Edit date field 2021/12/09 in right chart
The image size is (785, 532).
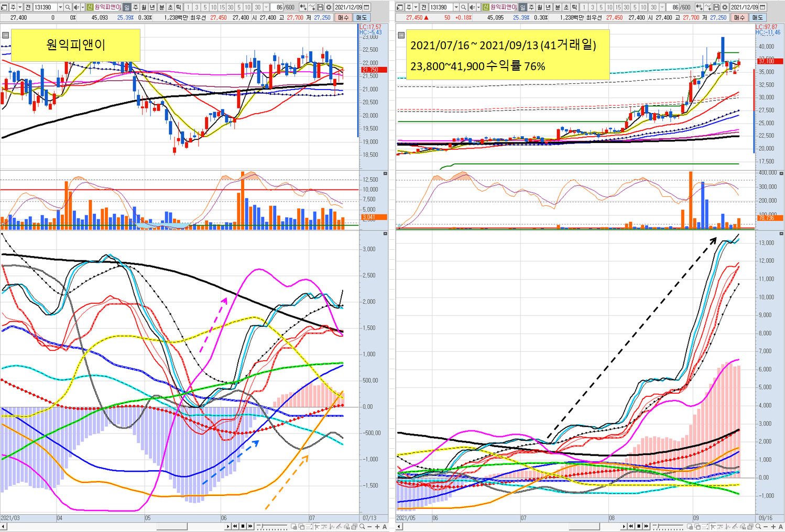tap(744, 7)
